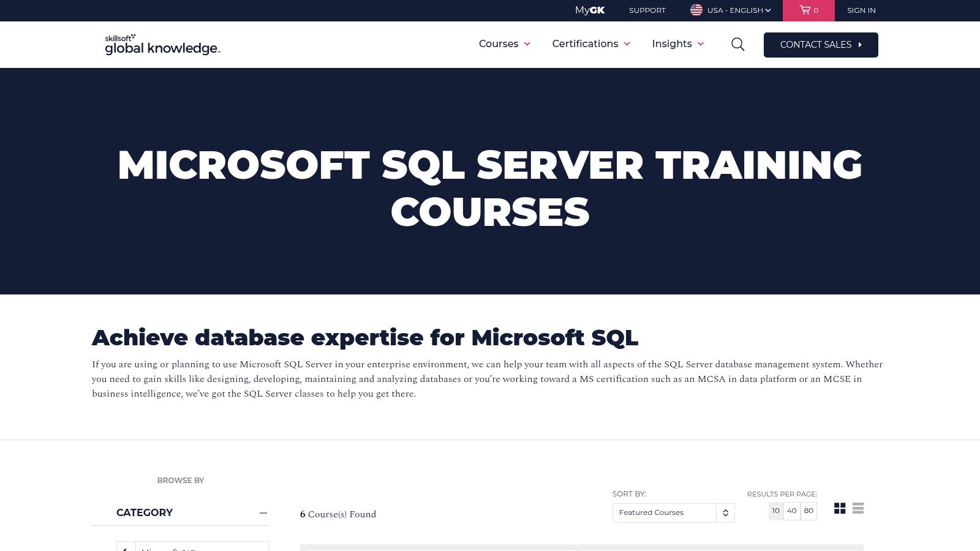Screen dimensions: 980x551
Task: Collapse the Category filter section
Action: pos(263,513)
